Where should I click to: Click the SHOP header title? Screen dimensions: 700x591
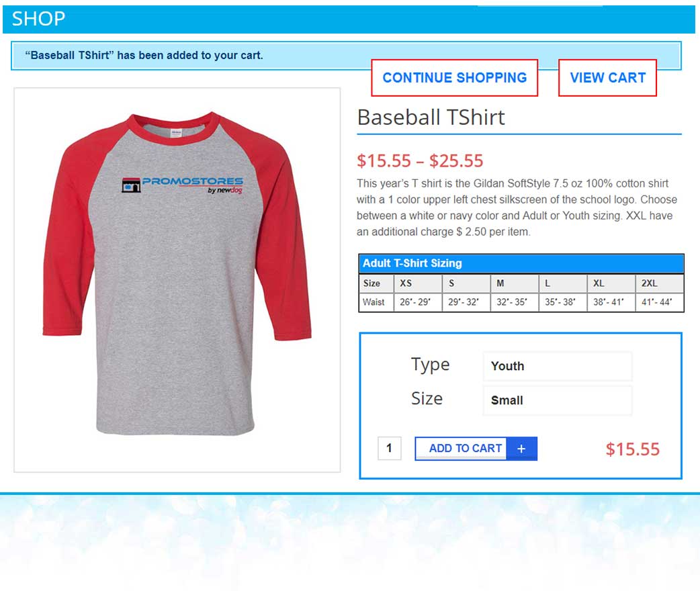coord(38,19)
